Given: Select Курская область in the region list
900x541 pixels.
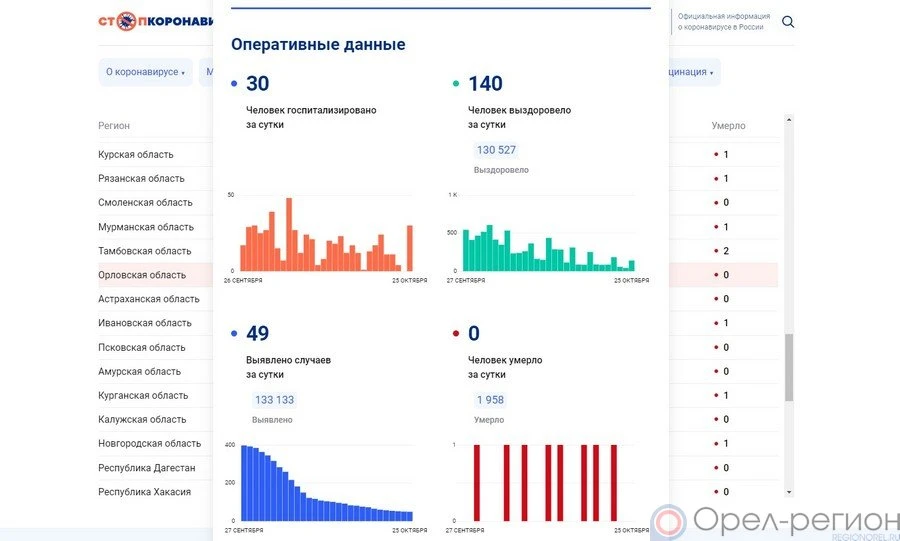Looking at the screenshot, I should point(136,155).
